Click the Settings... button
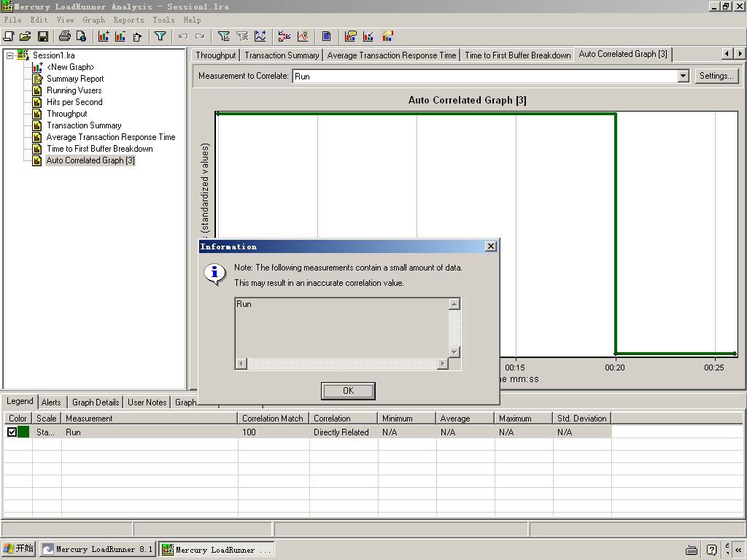747x560 pixels. (716, 76)
